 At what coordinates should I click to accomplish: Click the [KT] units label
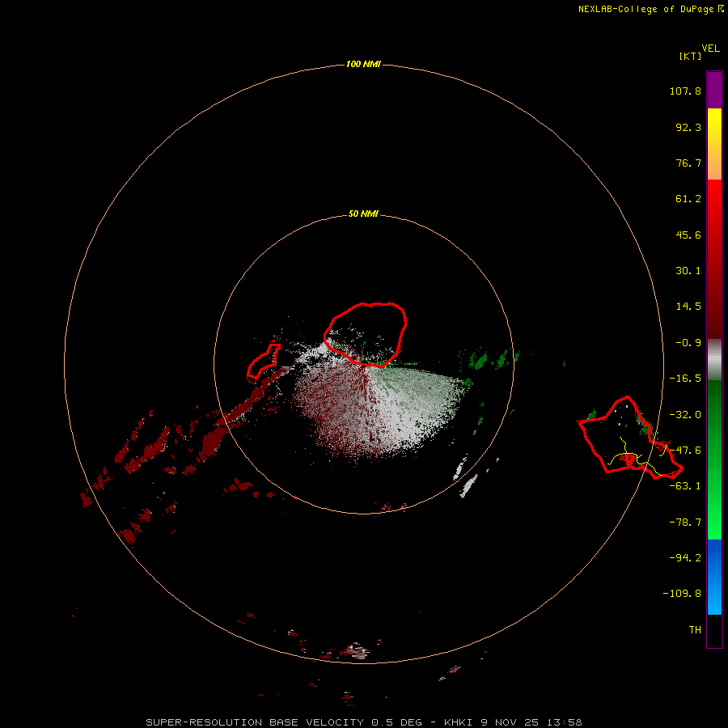(690, 56)
